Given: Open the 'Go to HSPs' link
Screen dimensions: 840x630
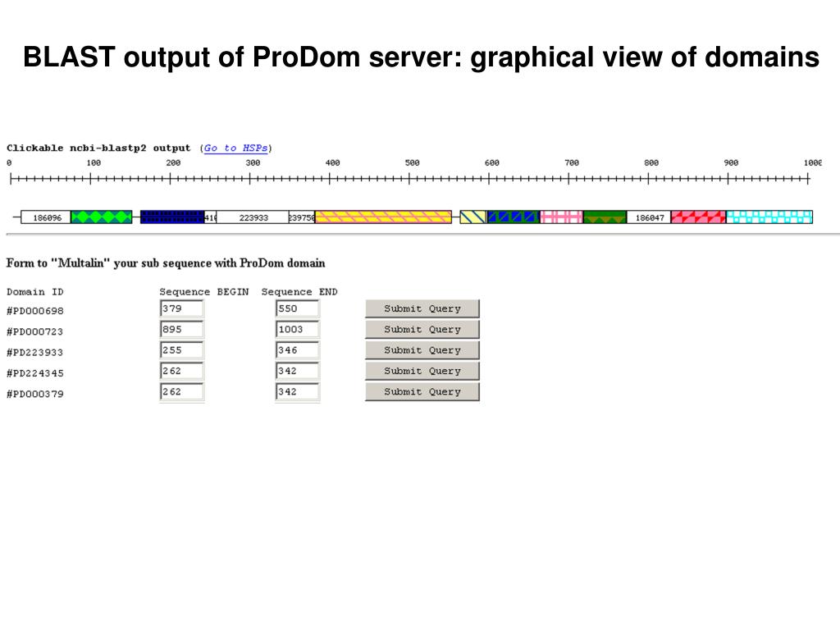Looking at the screenshot, I should [235, 148].
